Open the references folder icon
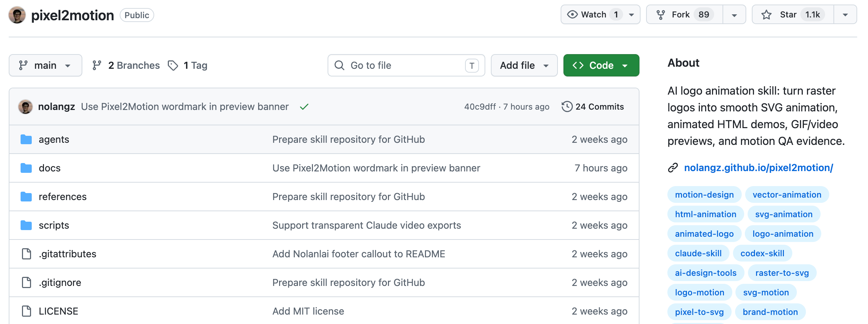The height and width of the screenshot is (324, 868). 26,197
